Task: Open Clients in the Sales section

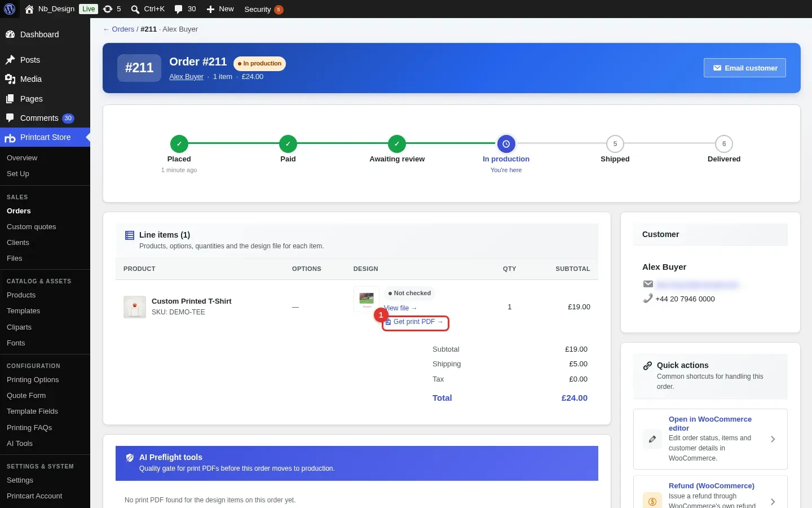Action: 18,243
